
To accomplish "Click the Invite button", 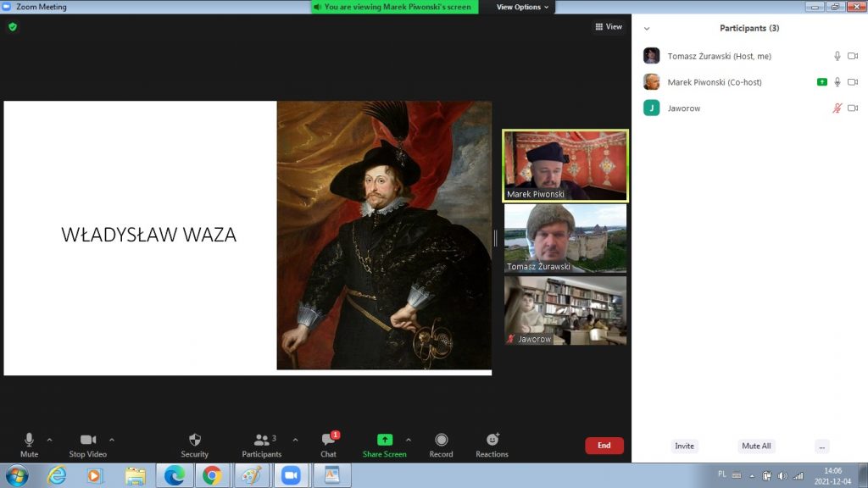I will click(x=684, y=446).
